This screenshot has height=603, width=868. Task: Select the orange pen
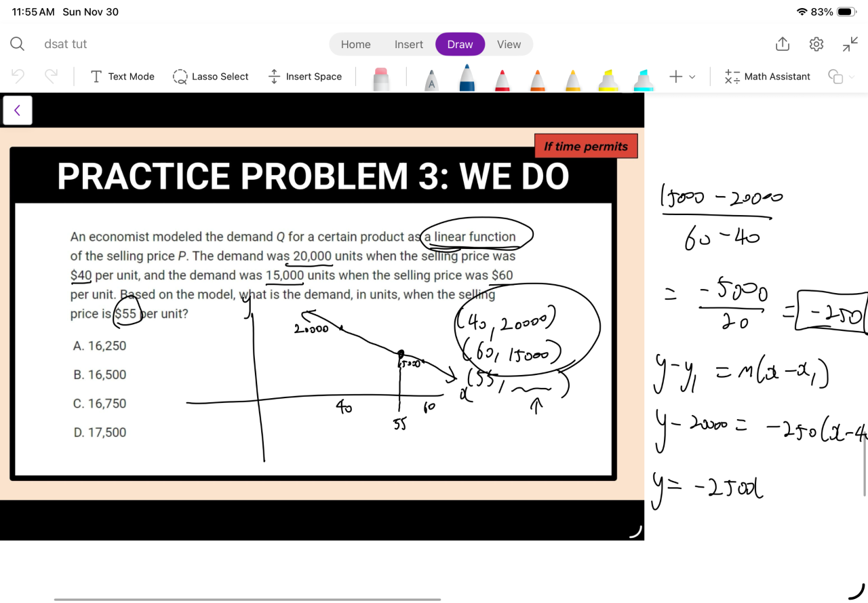(x=537, y=80)
